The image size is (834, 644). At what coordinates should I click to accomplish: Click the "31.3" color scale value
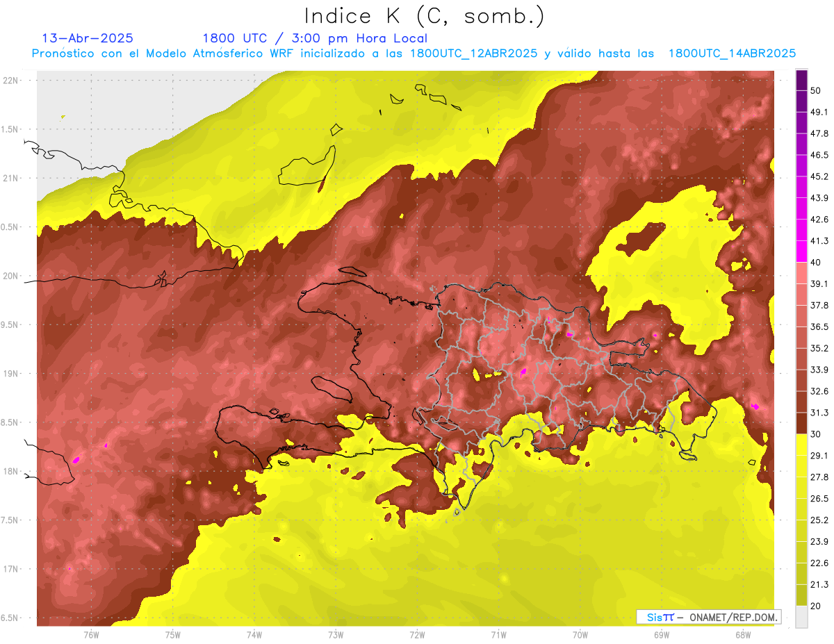click(819, 413)
